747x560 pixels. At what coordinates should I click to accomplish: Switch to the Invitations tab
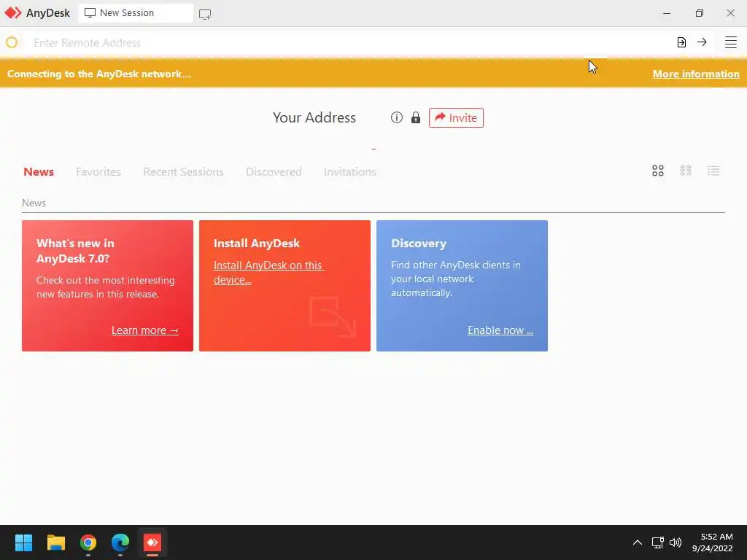pos(349,171)
